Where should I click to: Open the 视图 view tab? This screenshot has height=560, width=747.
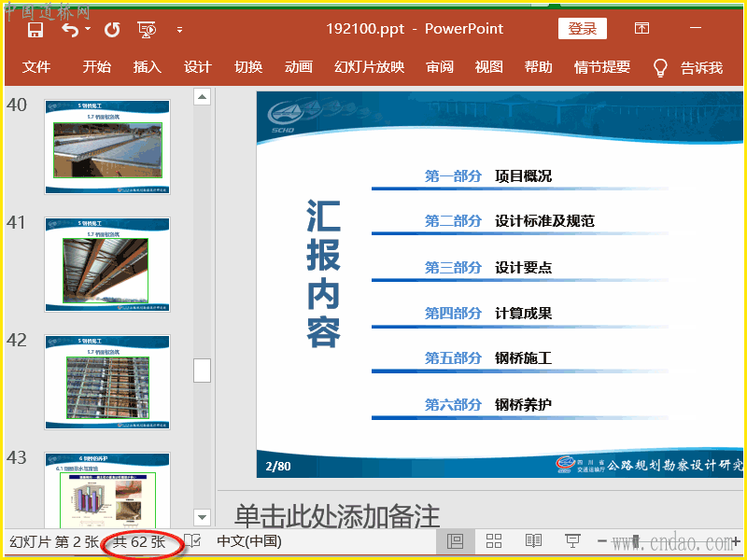488,67
